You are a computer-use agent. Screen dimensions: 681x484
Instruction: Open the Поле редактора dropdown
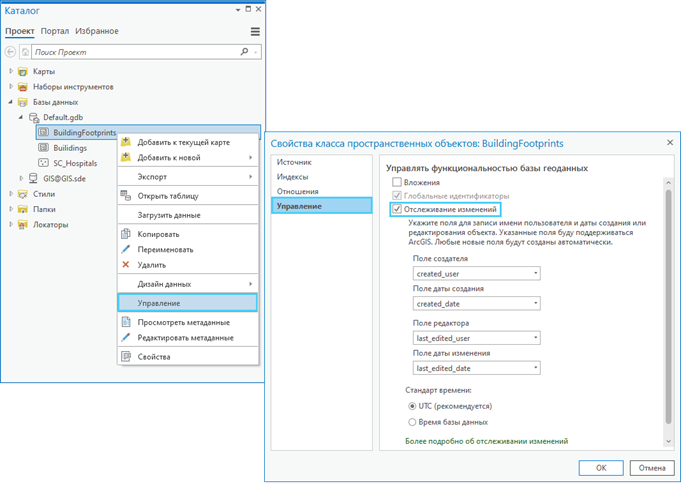[x=476, y=338]
